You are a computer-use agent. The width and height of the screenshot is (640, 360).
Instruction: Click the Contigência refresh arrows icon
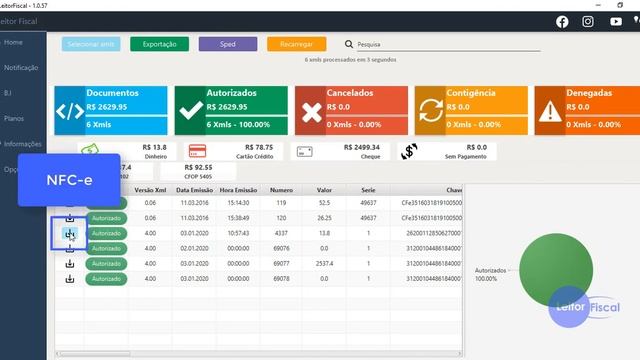[x=431, y=111]
